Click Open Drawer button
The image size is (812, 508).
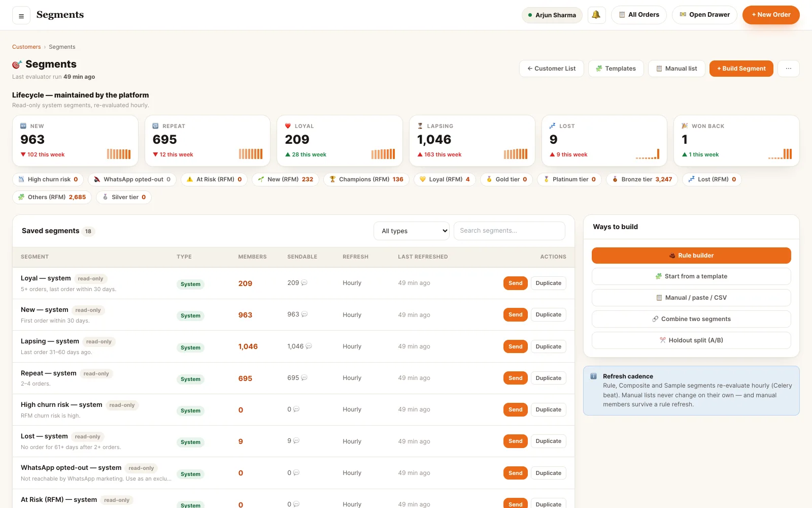point(704,15)
